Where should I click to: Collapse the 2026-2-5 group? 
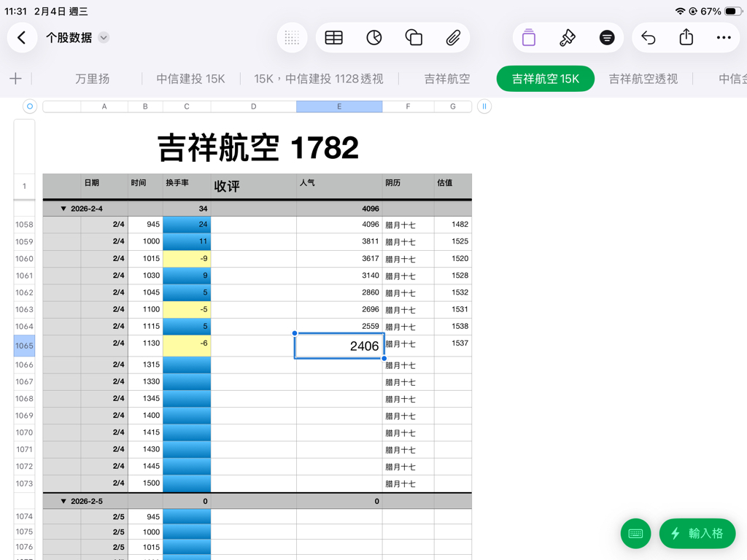[x=63, y=501]
